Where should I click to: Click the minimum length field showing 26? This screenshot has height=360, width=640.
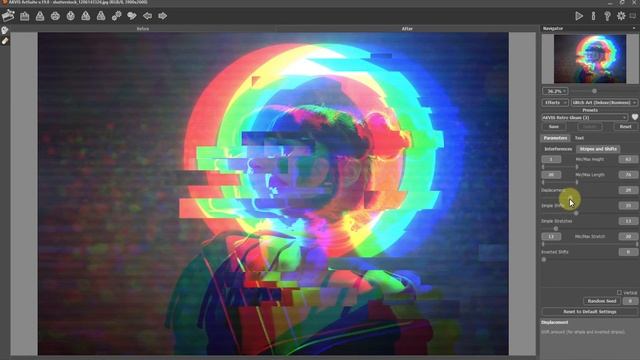[551, 175]
